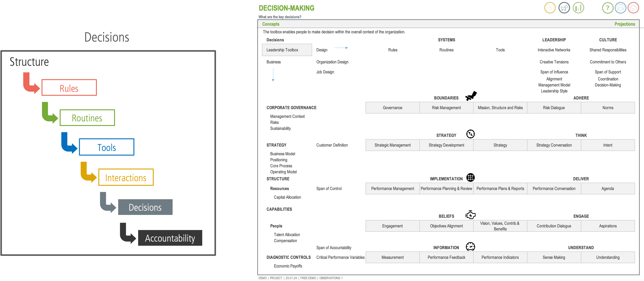Select the Performance Conversation cell
The width and height of the screenshot is (644, 281).
pyautogui.click(x=554, y=189)
